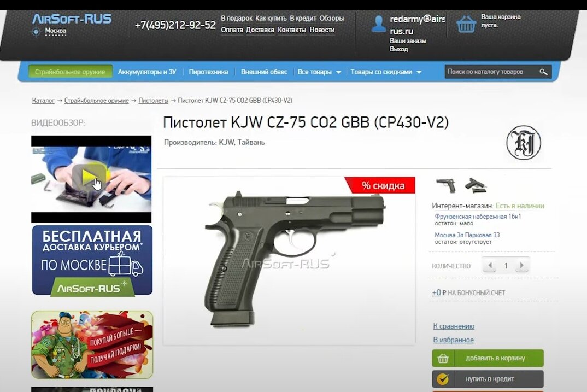587x392 pixels.
Task: Open the AirSoft-RUS logo home link
Action: click(x=72, y=19)
